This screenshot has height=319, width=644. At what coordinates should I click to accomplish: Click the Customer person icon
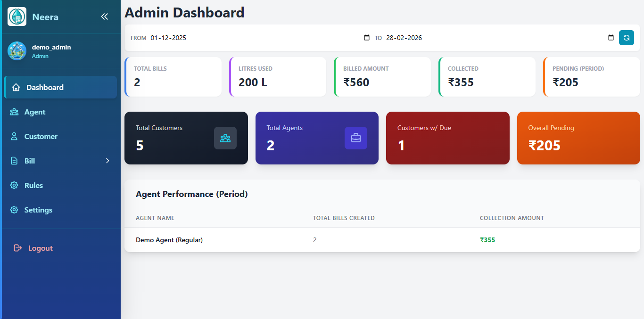coord(14,136)
